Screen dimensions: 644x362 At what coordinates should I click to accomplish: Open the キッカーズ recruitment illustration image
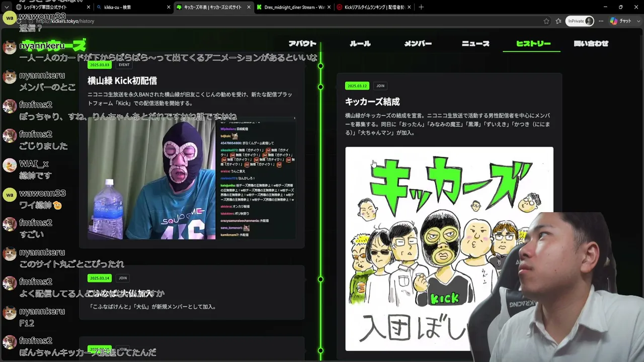tap(449, 249)
